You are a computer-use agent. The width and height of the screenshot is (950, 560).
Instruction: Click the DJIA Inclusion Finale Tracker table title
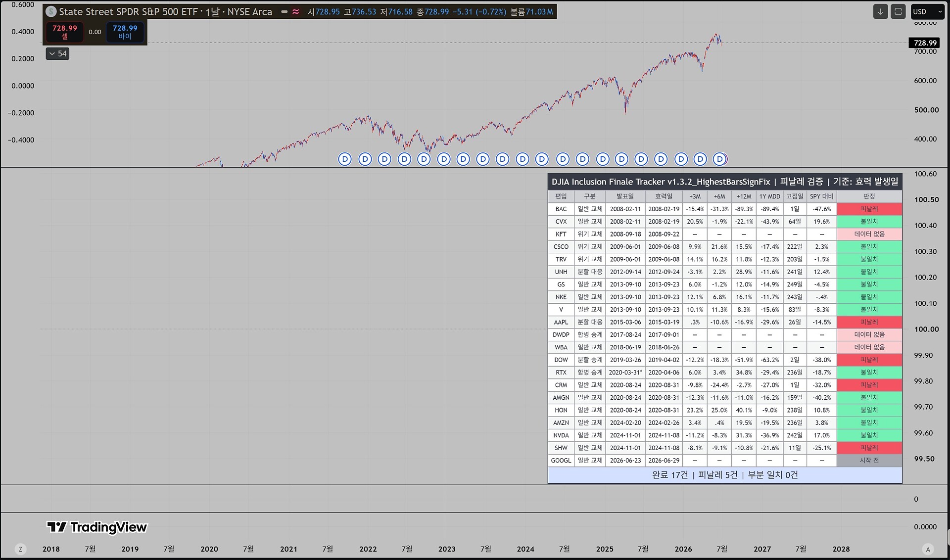pos(725,182)
